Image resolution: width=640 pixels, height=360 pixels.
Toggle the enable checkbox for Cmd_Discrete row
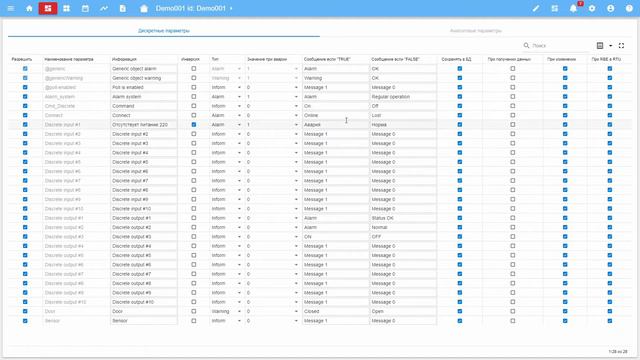(x=25, y=106)
